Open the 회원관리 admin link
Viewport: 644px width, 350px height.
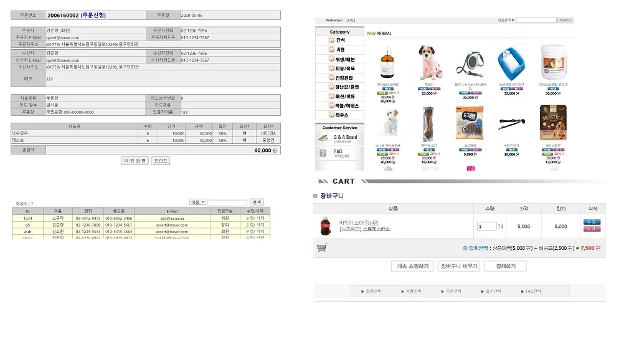[372, 291]
